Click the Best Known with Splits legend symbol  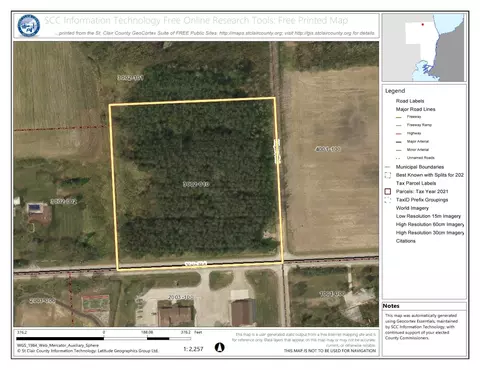pos(388,175)
